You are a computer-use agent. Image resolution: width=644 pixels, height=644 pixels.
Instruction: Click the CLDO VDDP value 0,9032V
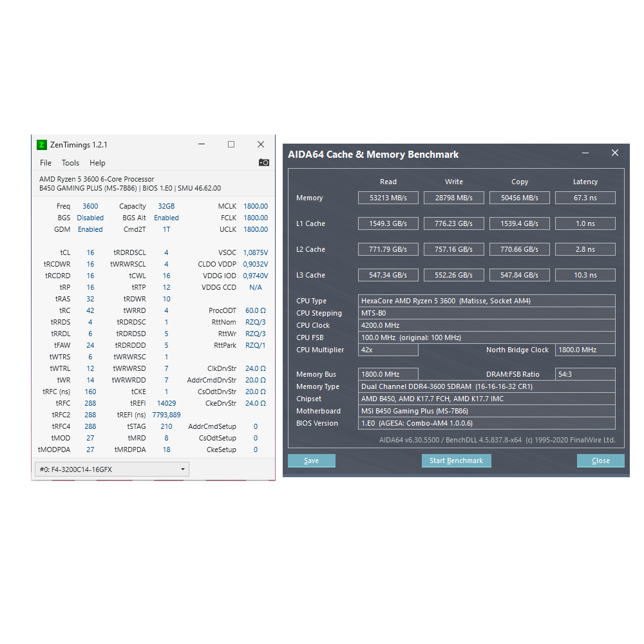coord(256,264)
